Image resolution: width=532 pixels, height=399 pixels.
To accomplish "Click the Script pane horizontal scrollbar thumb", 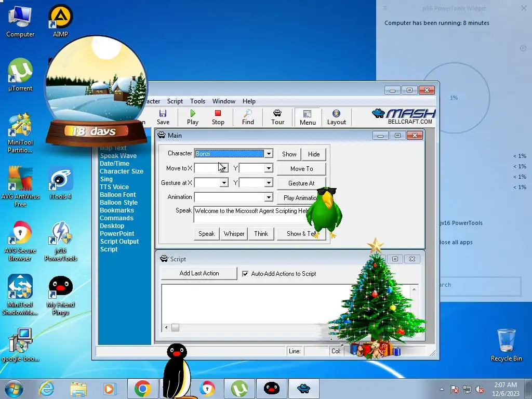I will point(175,327).
